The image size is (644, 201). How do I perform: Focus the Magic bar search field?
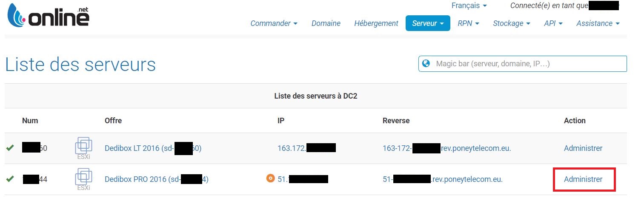point(523,64)
